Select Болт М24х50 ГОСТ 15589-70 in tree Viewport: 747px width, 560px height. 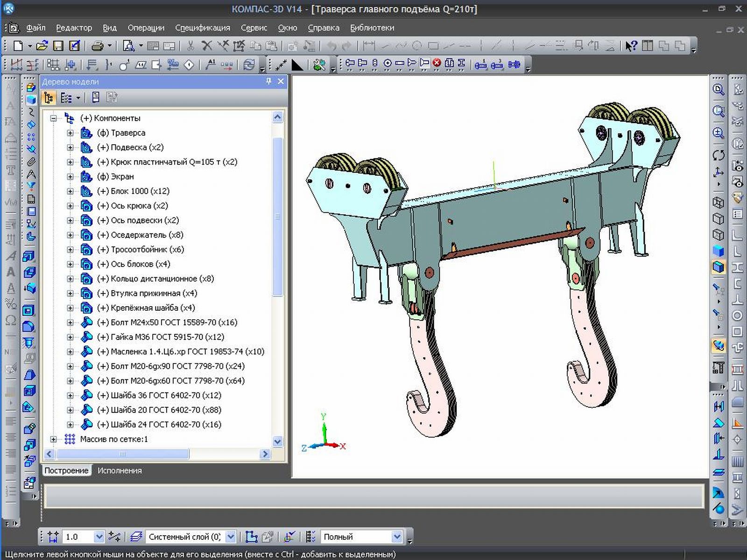167,322
